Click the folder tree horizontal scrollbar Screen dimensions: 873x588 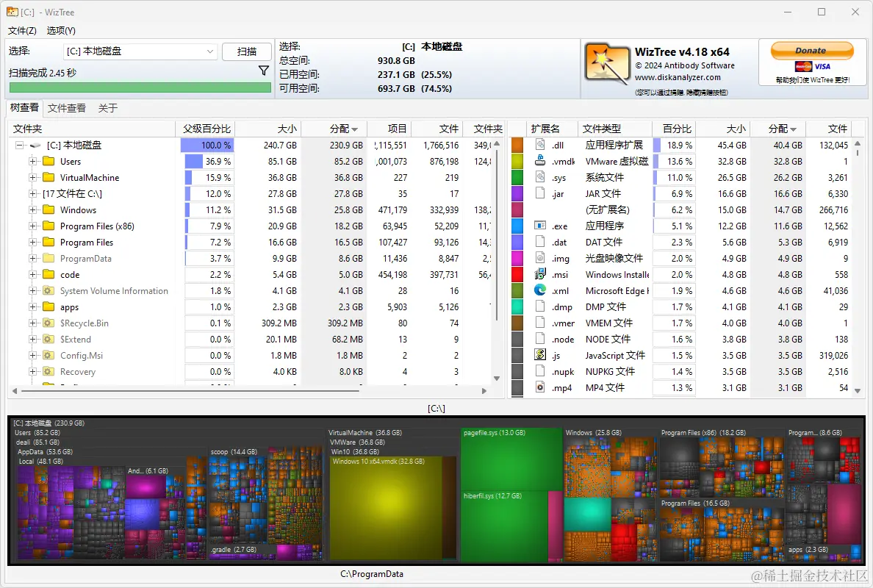[x=190, y=391]
